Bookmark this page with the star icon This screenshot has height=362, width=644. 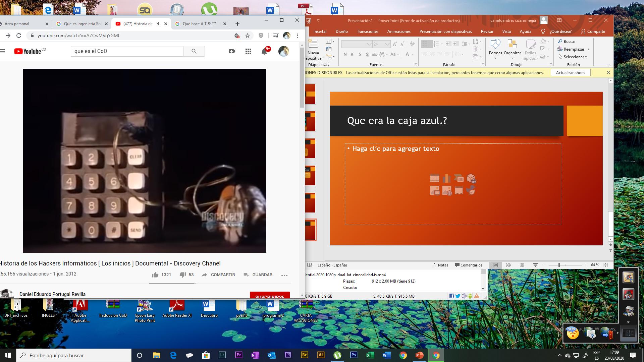[x=248, y=36]
